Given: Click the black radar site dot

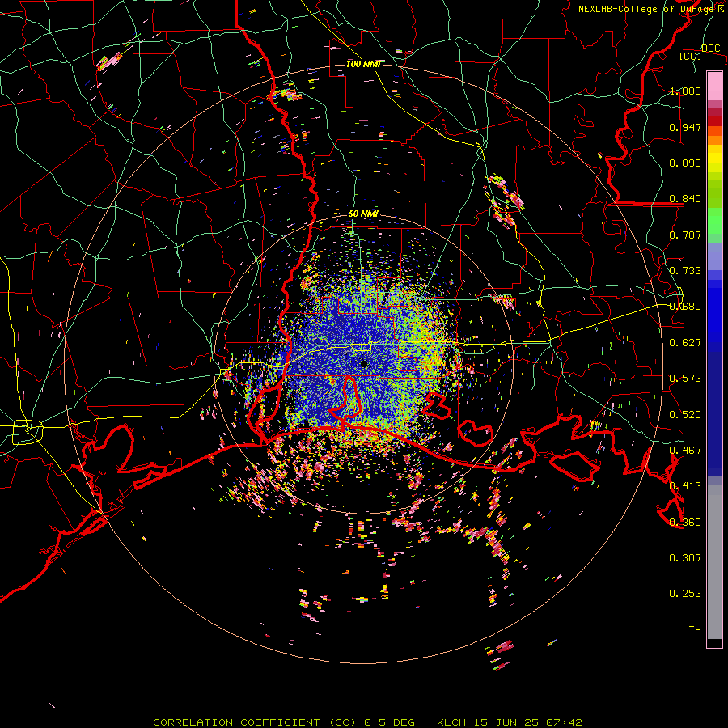Looking at the screenshot, I should pos(364,364).
